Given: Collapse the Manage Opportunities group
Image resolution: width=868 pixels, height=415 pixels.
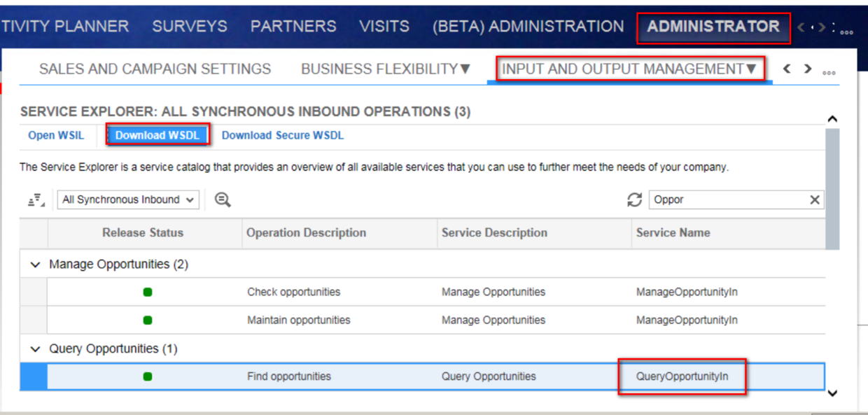Looking at the screenshot, I should click(36, 265).
